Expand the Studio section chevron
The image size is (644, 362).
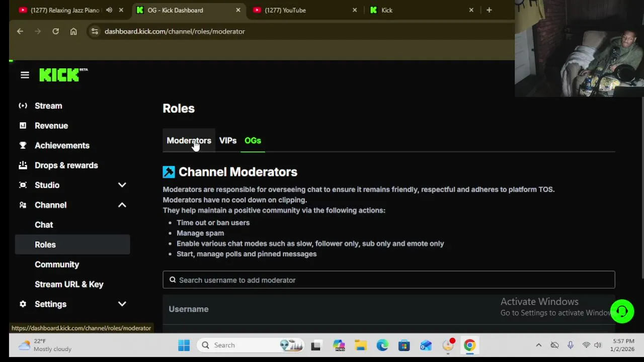pyautogui.click(x=122, y=185)
